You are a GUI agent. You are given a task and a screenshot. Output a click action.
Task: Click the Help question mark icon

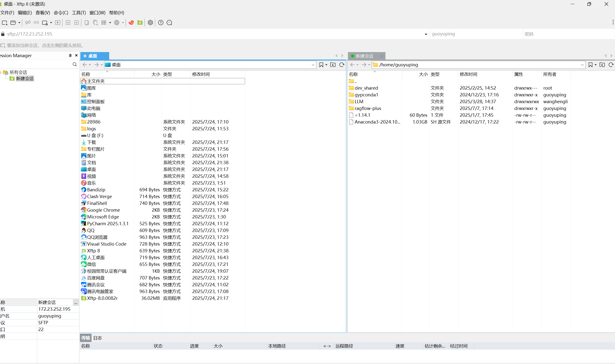pyautogui.click(x=161, y=23)
